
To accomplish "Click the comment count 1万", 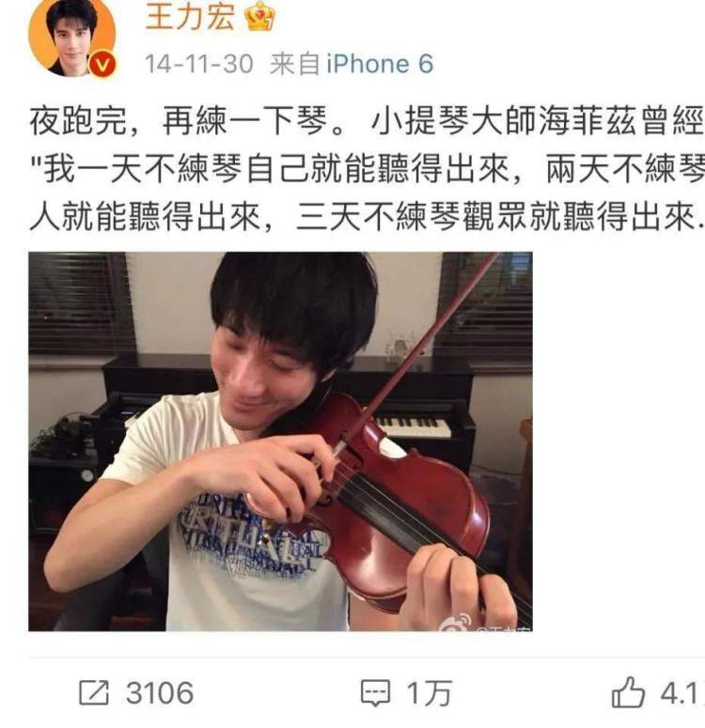I will coord(429,693).
